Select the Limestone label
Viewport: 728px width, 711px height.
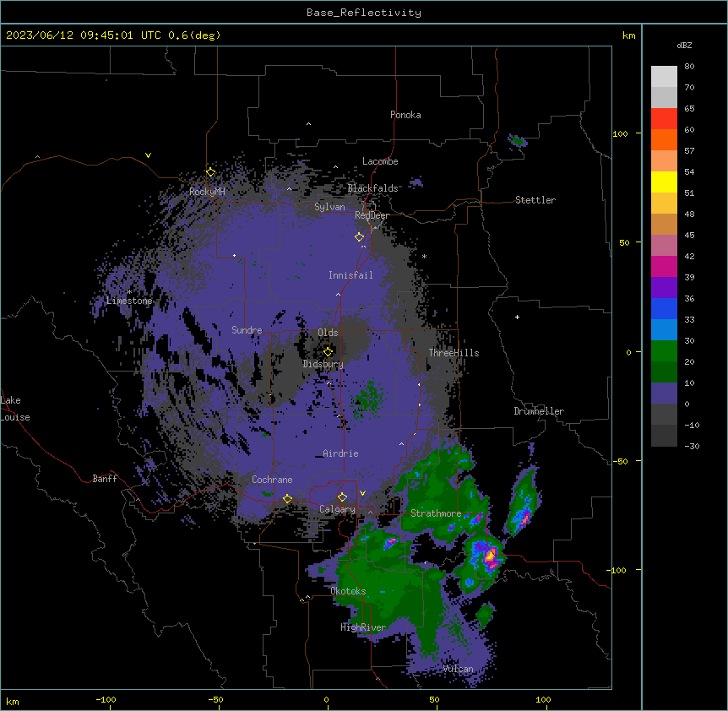(129, 301)
